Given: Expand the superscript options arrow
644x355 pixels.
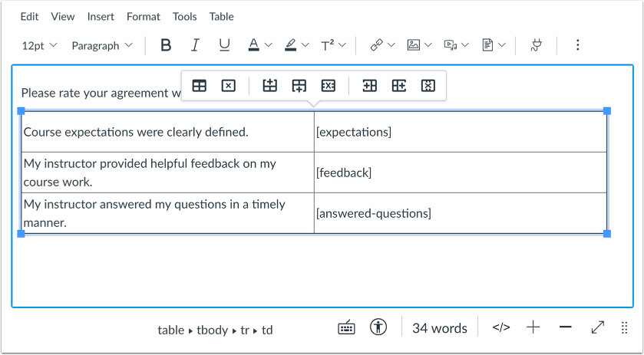Looking at the screenshot, I should (342, 44).
